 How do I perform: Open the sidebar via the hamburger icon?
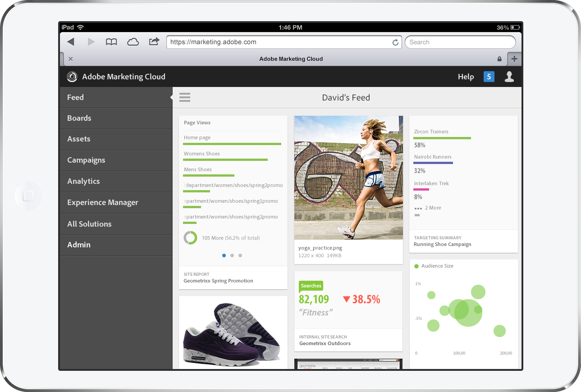point(184,97)
